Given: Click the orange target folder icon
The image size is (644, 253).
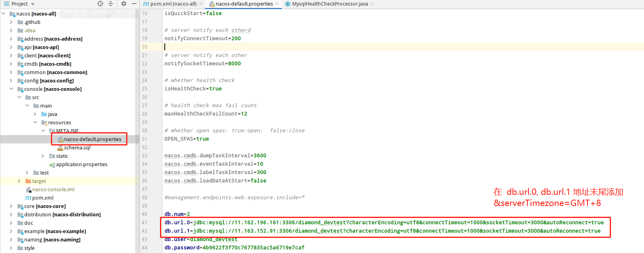Looking at the screenshot, I should 28,181.
